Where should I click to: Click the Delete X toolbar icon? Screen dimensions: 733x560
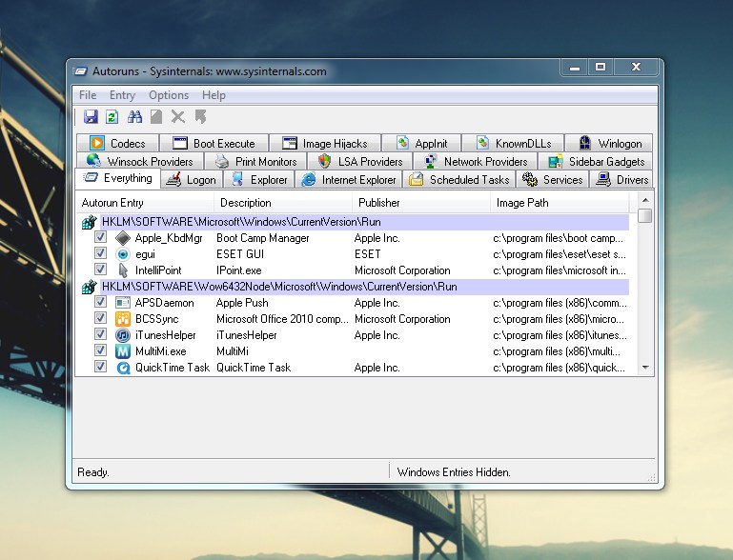[177, 116]
